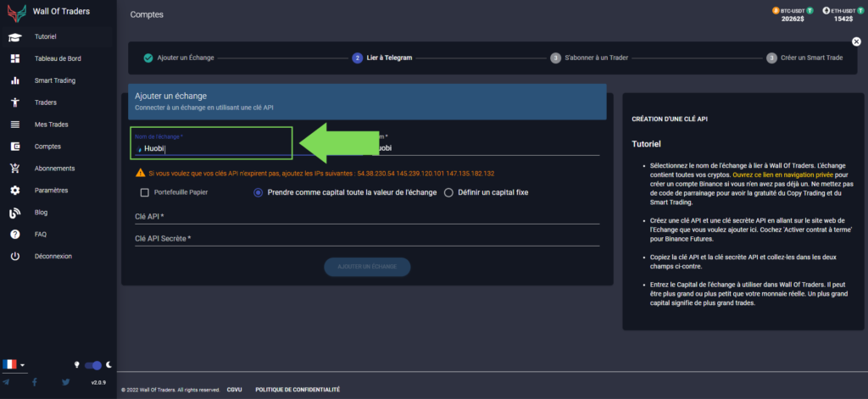Click the Blog feed icon
The width and height of the screenshot is (868, 399).
tap(15, 213)
